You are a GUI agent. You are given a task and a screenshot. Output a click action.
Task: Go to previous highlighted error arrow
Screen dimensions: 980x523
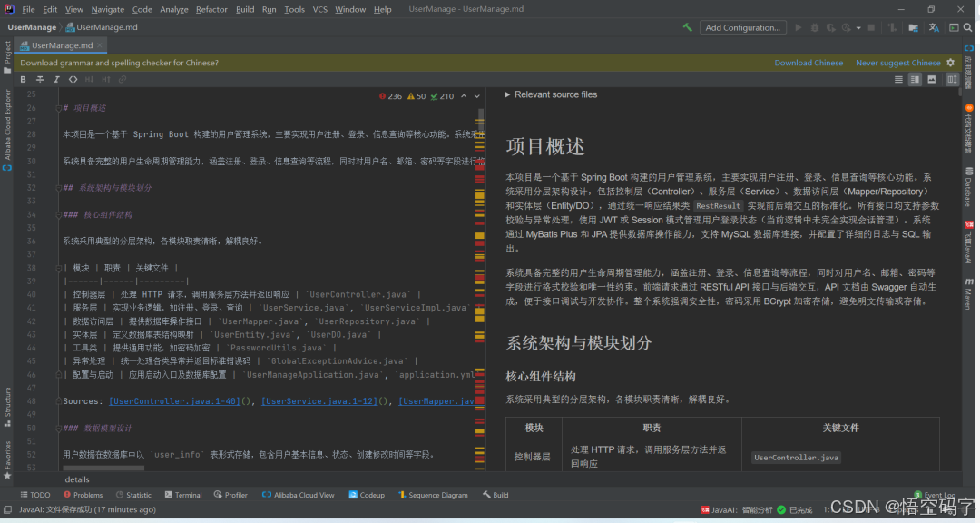tap(464, 96)
